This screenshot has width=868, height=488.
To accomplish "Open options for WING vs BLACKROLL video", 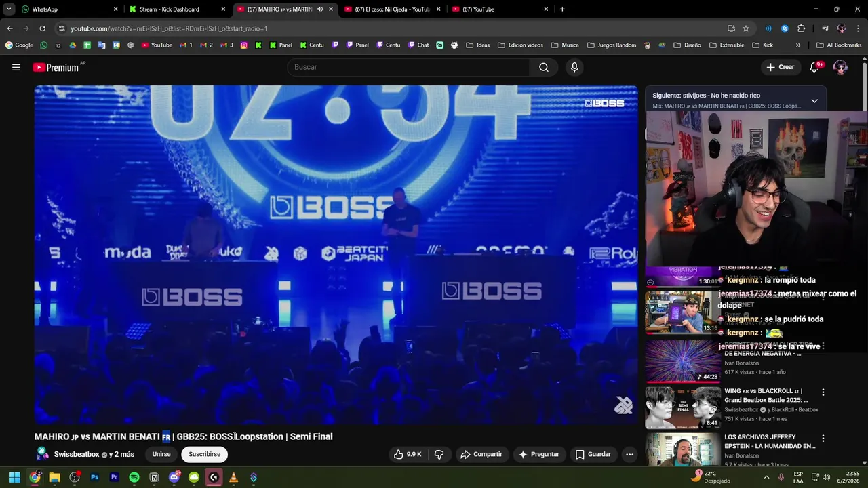I will click(x=823, y=392).
